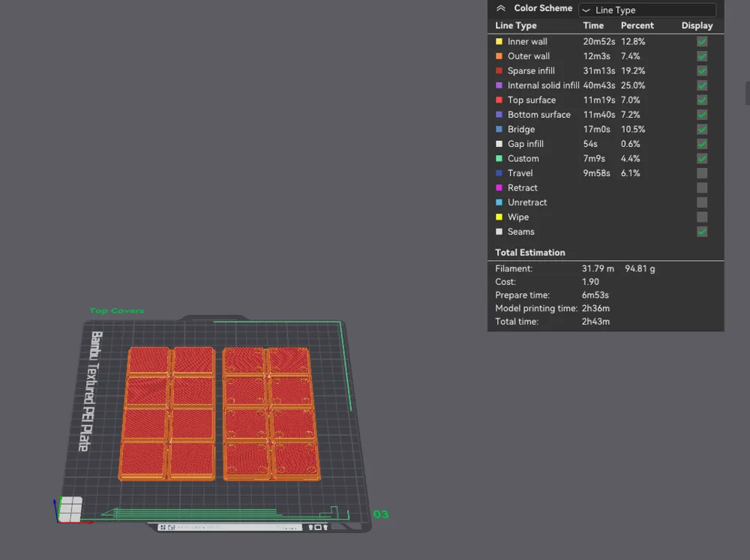Click the Time column header
Viewport: 750px width, 560px height.
[593, 25]
